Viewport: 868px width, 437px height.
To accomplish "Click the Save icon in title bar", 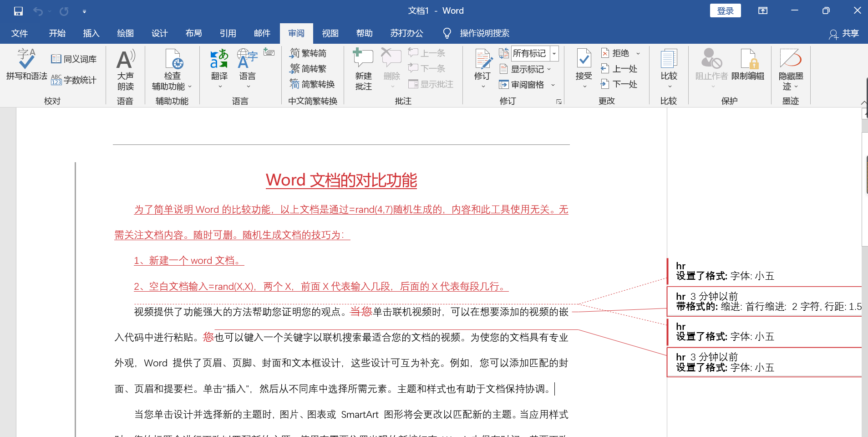I will coord(18,11).
